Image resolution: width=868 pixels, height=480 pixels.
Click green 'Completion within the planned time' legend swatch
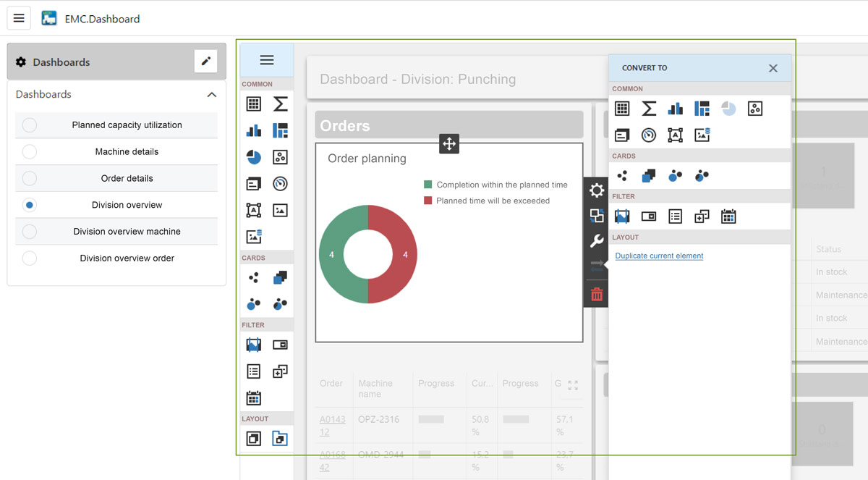click(428, 185)
